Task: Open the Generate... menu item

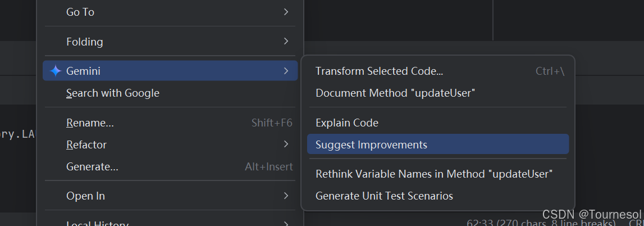Action: click(92, 166)
